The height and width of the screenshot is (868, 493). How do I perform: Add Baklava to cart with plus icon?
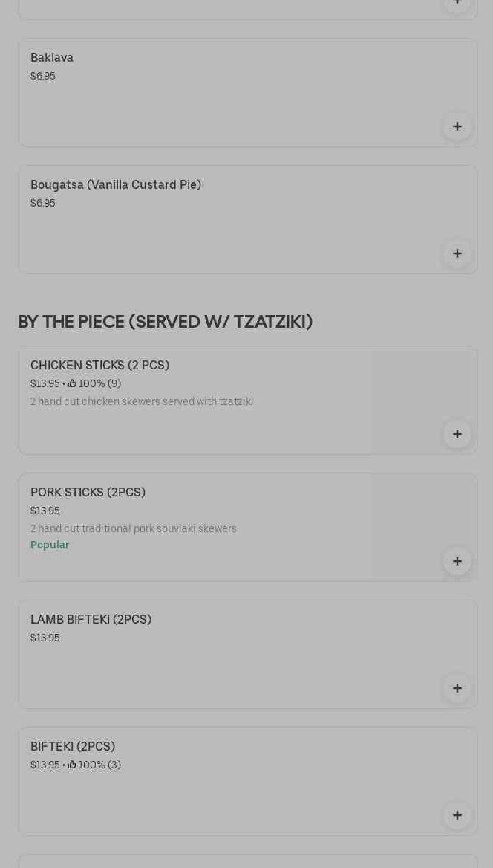coord(457,126)
